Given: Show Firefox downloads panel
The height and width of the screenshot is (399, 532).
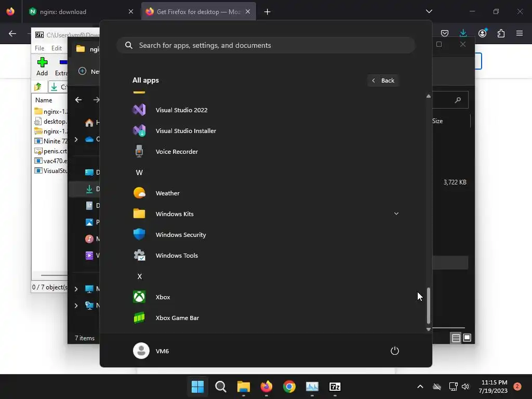Looking at the screenshot, I should [x=463, y=33].
